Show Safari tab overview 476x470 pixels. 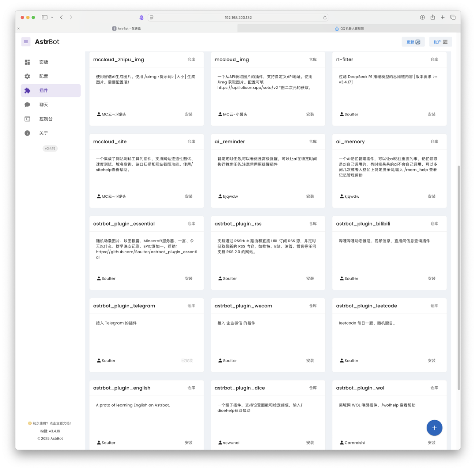tap(453, 17)
